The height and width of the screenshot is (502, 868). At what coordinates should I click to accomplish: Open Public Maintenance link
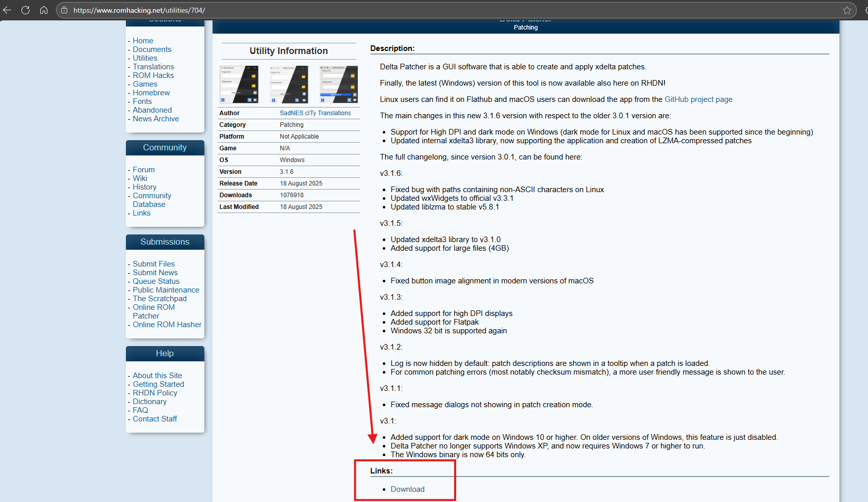tap(166, 290)
